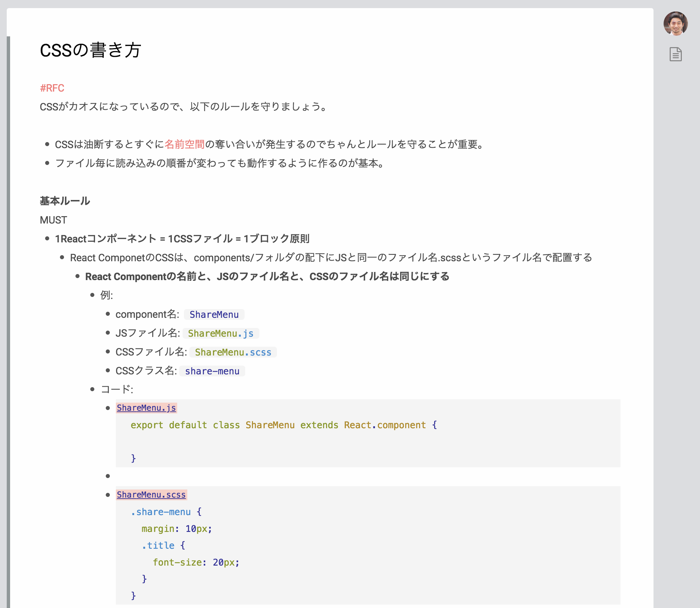Click the ShareMenu.scss code block filename
Screen dimensions: 700x608
point(151,495)
